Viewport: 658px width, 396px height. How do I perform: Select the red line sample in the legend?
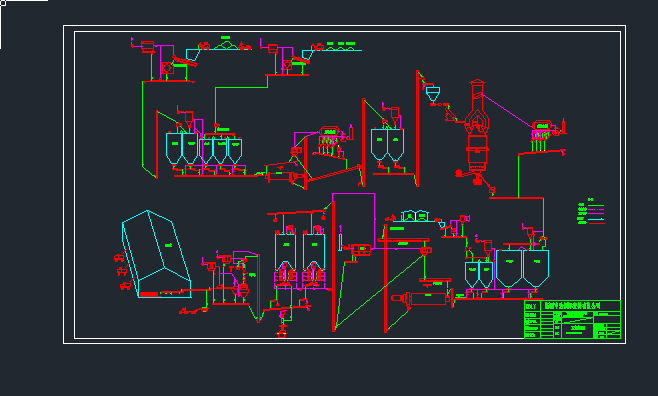point(596,223)
